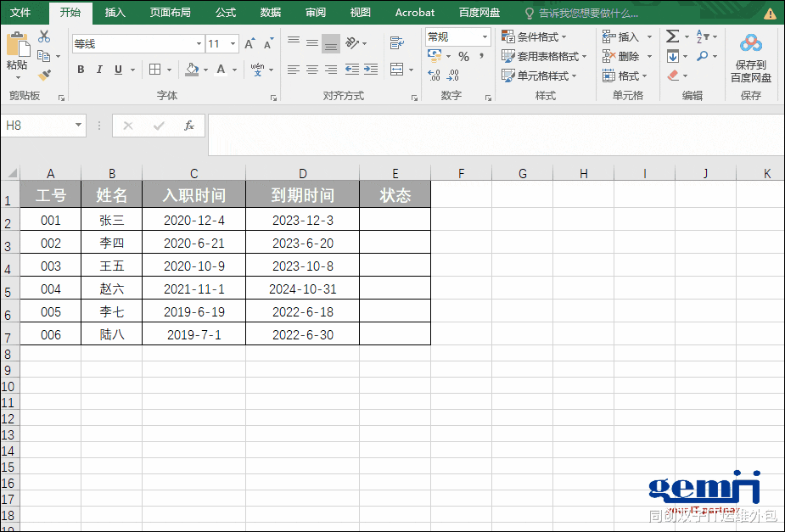The height and width of the screenshot is (532, 785).
Task: Select the Format Painter icon
Action: coord(45,73)
